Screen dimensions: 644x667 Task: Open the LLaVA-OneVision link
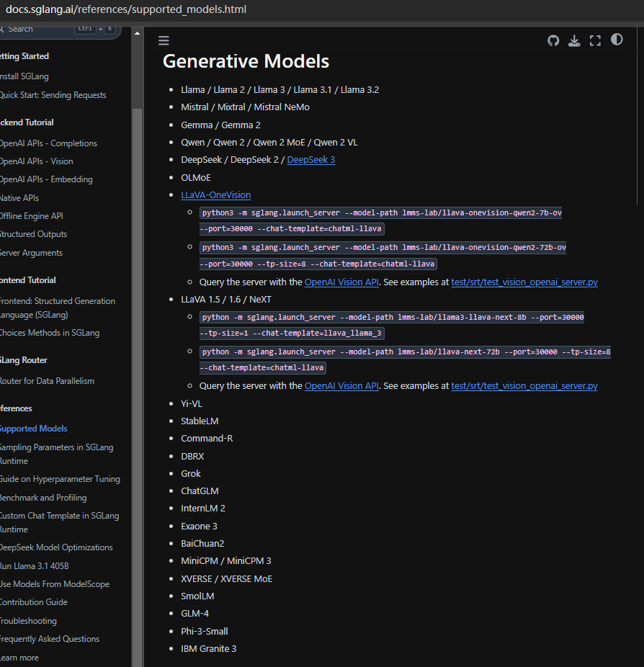(x=215, y=195)
